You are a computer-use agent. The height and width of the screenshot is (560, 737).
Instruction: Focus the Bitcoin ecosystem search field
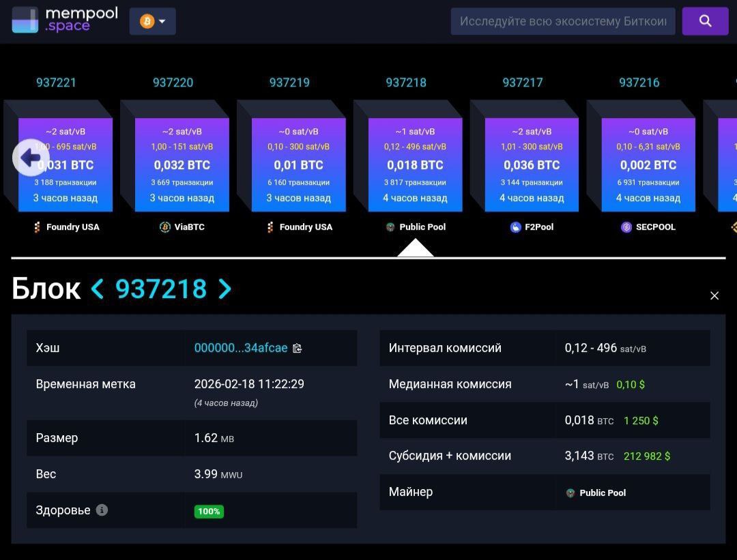[x=562, y=21]
